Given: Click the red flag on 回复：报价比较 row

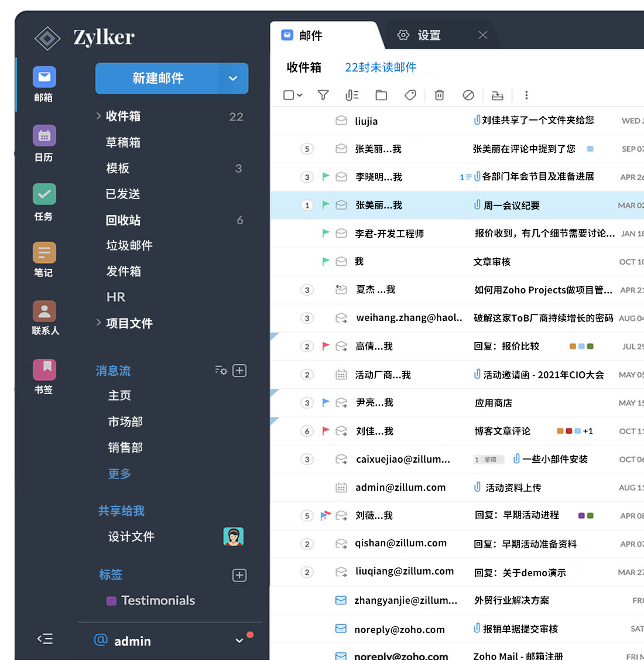Looking at the screenshot, I should tap(326, 346).
